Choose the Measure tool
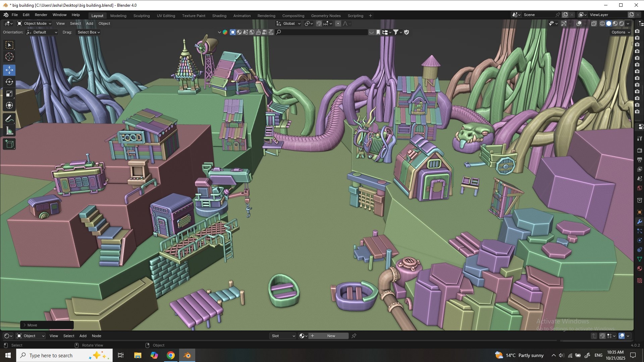 (x=9, y=131)
